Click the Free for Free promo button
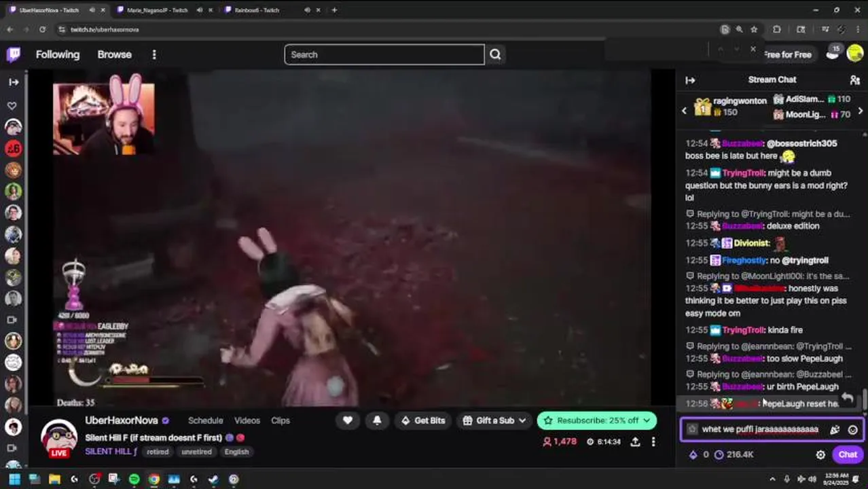Image resolution: width=868 pixels, height=489 pixels. [787, 54]
